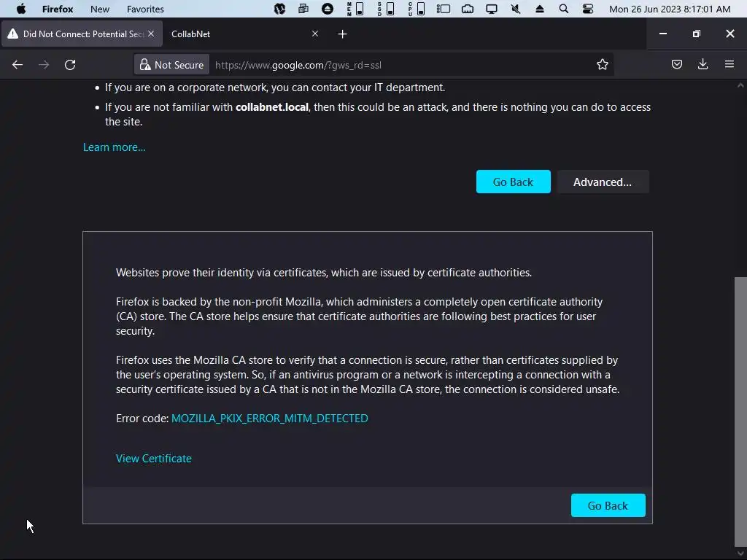Screen dimensions: 747x560
Task: Open the Firefox menu bar item
Action: click(x=57, y=9)
